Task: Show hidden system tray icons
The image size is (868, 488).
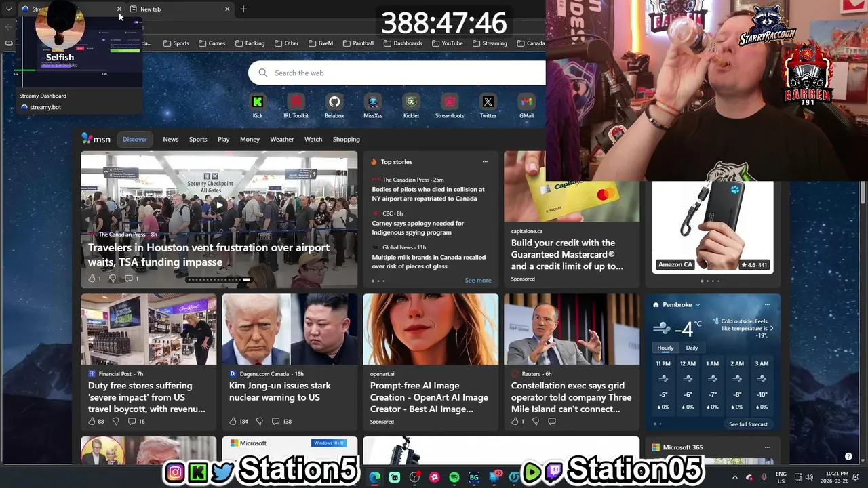Action: 734,477
